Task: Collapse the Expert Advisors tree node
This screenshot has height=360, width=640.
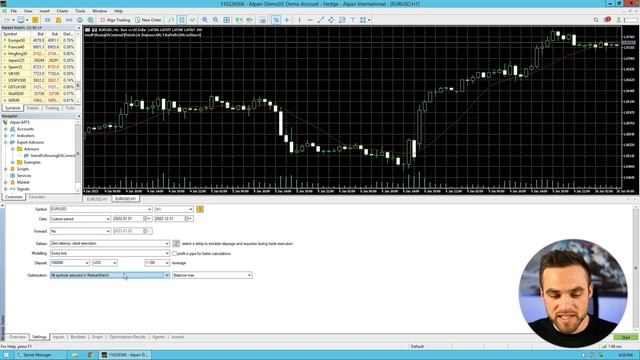Action: [6, 142]
